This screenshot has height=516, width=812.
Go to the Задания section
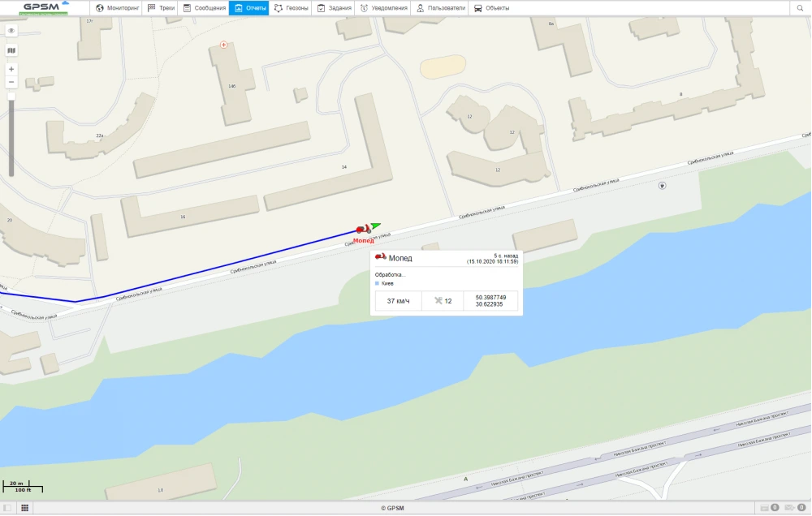(x=334, y=8)
